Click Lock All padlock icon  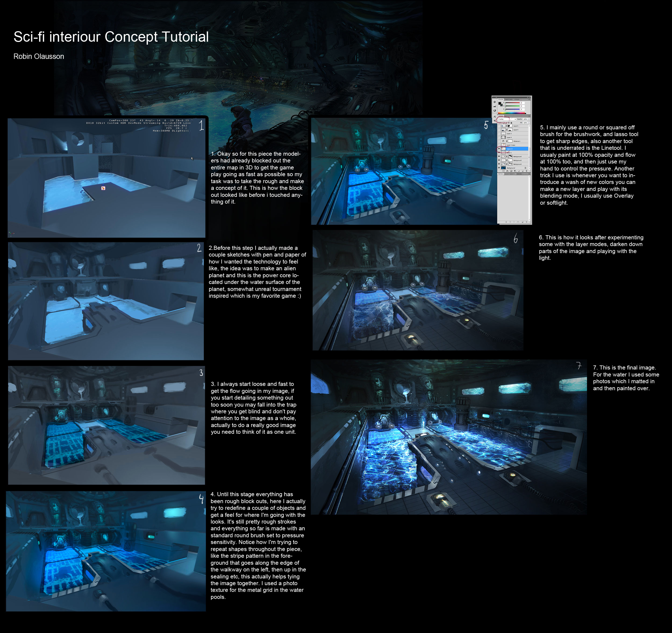pos(512,123)
